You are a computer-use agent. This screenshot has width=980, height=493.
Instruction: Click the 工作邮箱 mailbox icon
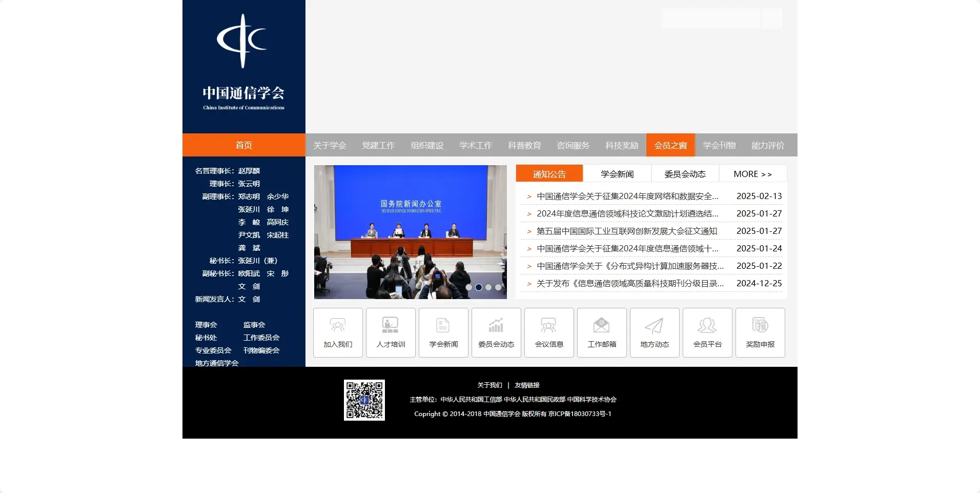(x=602, y=332)
